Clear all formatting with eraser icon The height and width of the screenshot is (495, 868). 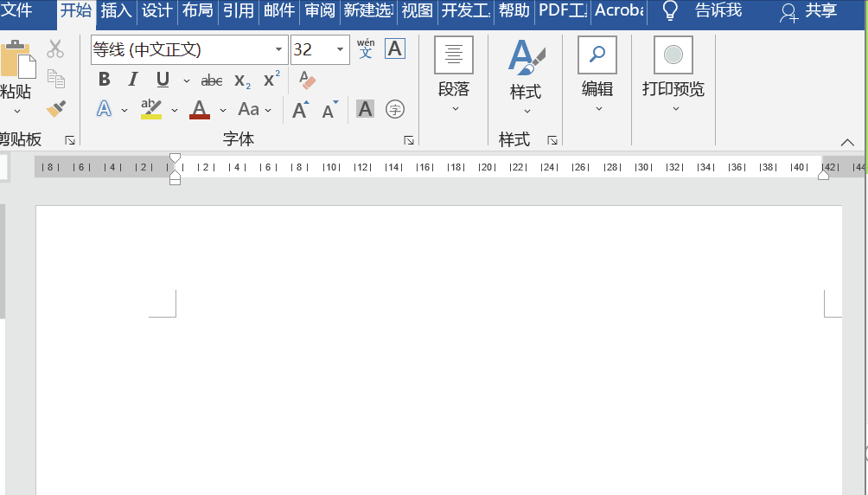click(307, 80)
